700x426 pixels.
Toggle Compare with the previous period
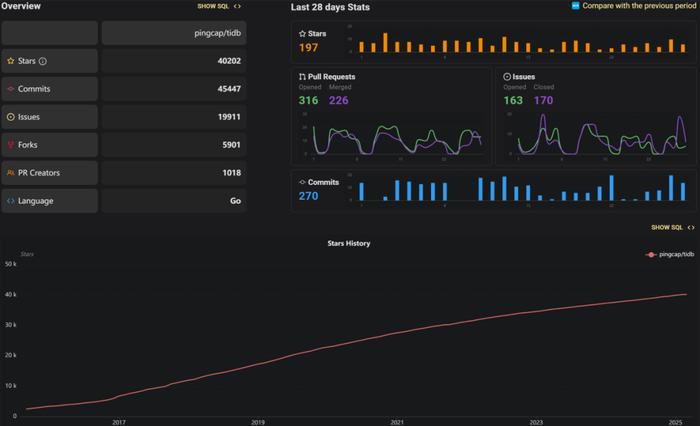(x=575, y=6)
